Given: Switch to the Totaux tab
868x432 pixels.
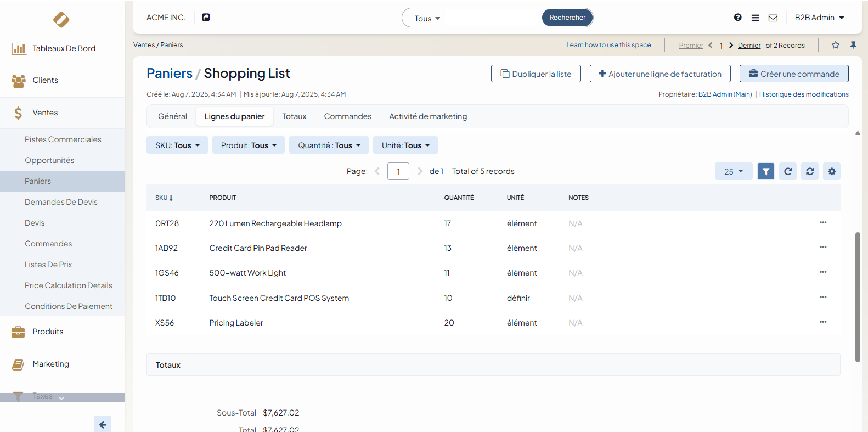Looking at the screenshot, I should (x=294, y=116).
